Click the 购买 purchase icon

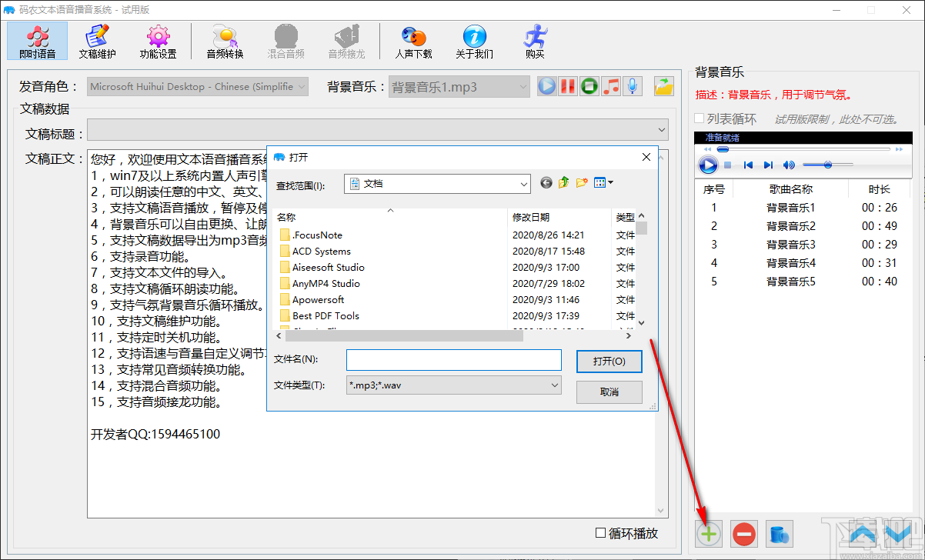click(x=535, y=41)
